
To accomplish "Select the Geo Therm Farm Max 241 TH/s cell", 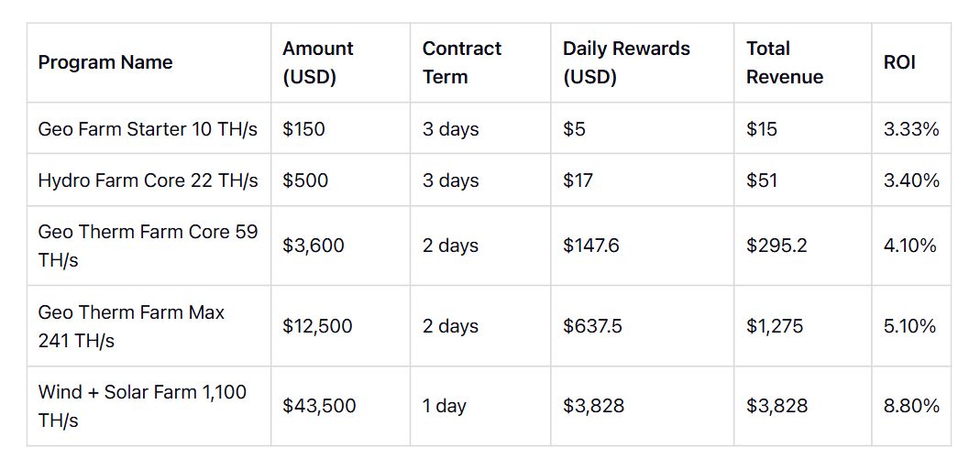I will pos(131,326).
